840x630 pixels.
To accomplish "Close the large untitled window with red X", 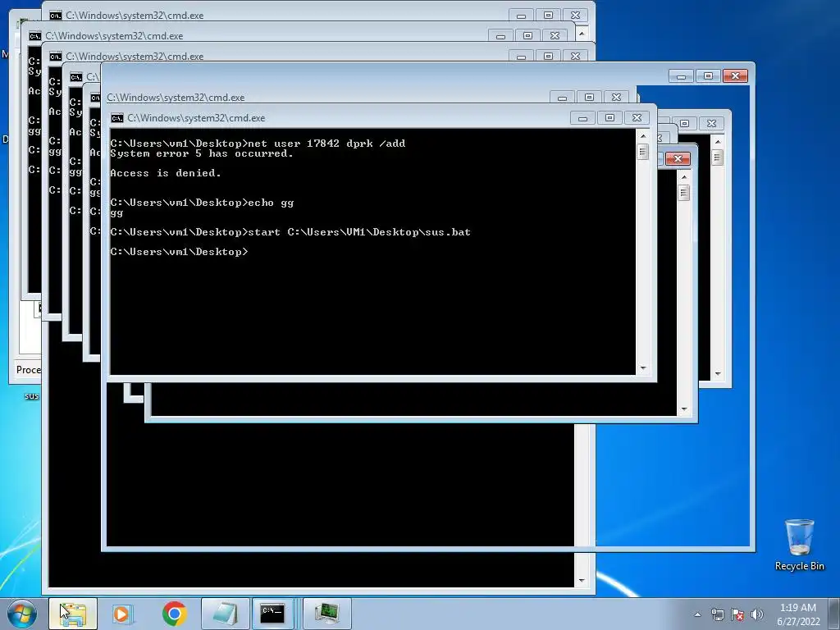I will (x=735, y=76).
